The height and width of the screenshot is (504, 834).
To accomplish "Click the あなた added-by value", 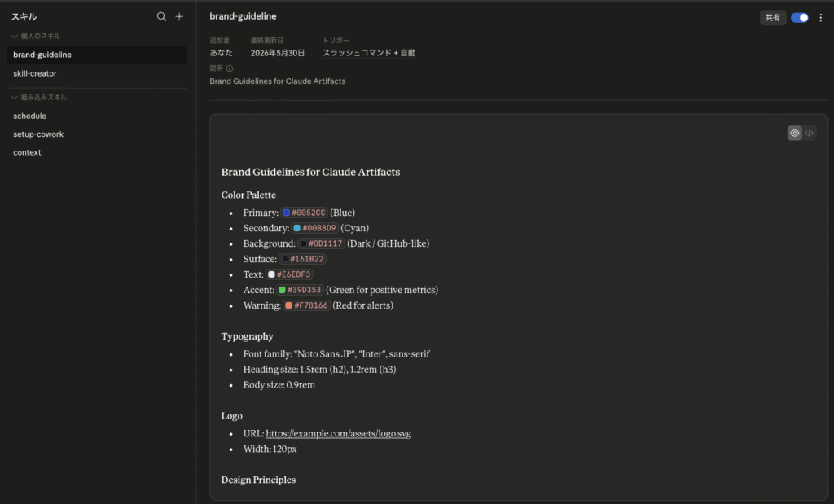I will [x=222, y=53].
